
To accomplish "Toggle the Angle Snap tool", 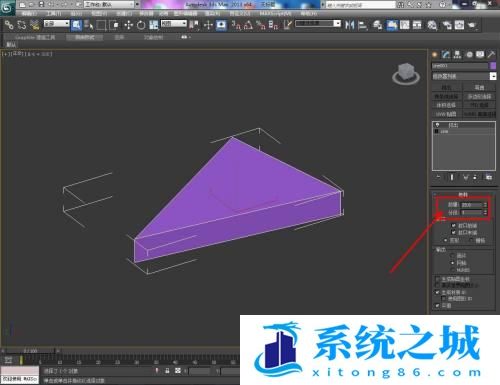I will (248, 25).
